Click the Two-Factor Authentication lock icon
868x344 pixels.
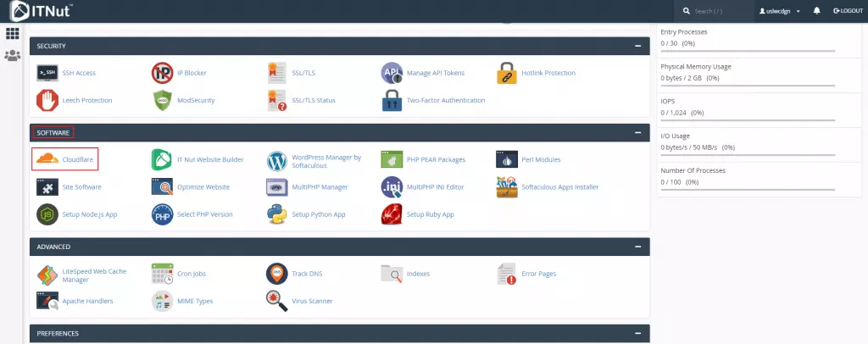point(392,101)
